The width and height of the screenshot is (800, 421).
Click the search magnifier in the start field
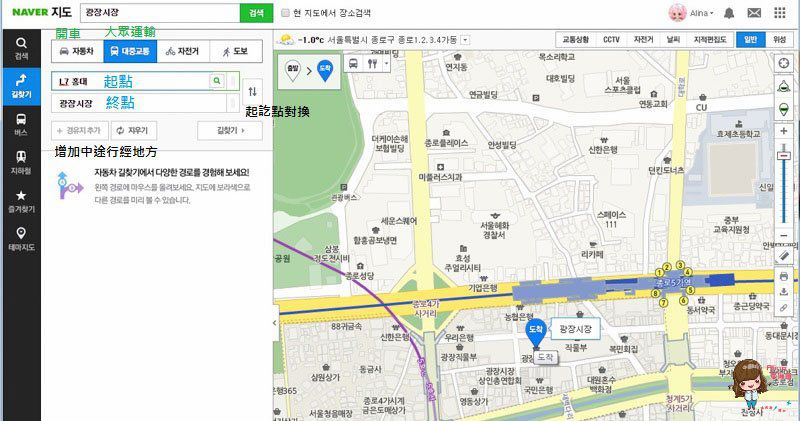pyautogui.click(x=217, y=81)
